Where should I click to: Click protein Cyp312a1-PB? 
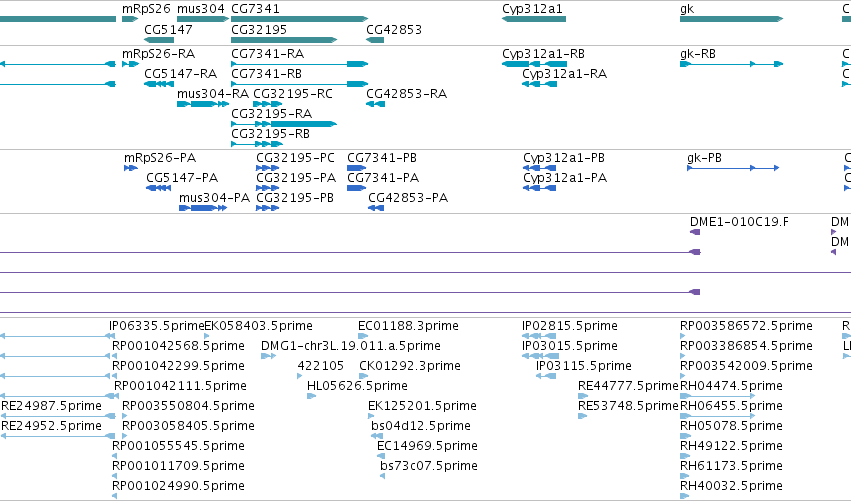pyautogui.click(x=539, y=168)
